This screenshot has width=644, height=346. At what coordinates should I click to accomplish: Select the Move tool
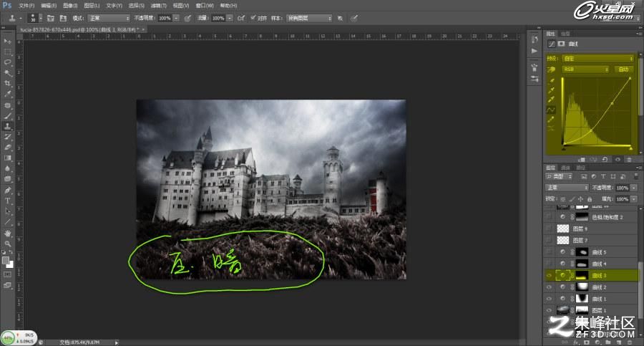[x=7, y=41]
